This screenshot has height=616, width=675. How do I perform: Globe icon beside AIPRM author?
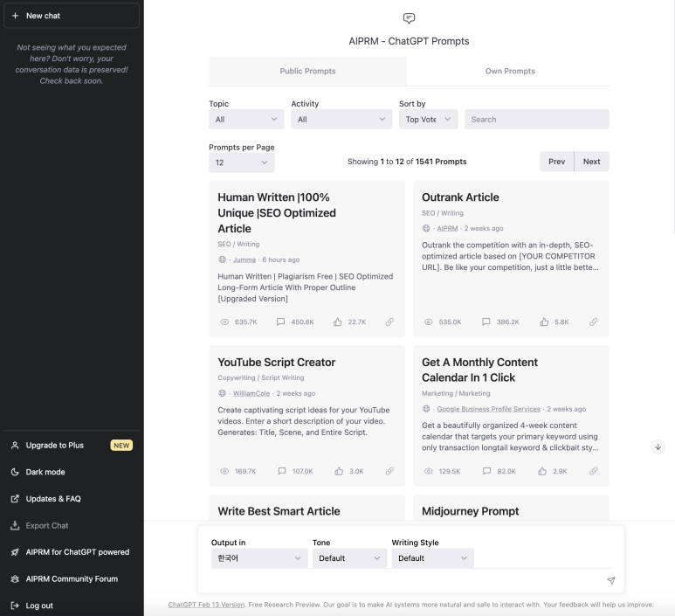click(426, 228)
